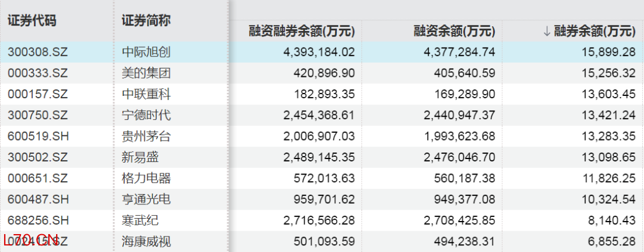The height and width of the screenshot is (252, 644).
Task: Select stock code 300308.SZ
Action: [38, 52]
